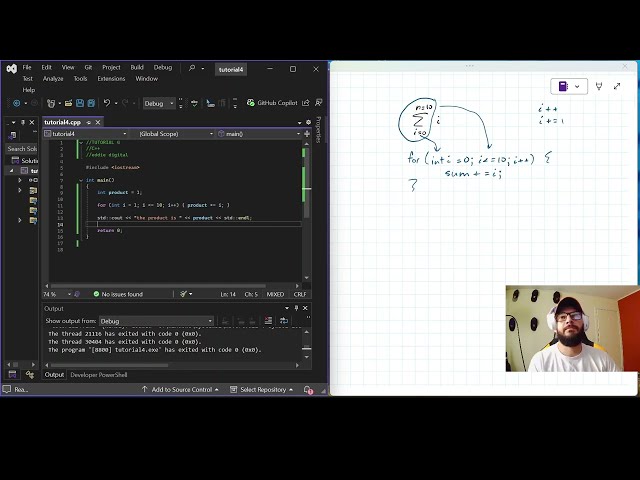Click the Navigate Backward toolbar icon
The height and width of the screenshot is (480, 640).
click(x=17, y=103)
